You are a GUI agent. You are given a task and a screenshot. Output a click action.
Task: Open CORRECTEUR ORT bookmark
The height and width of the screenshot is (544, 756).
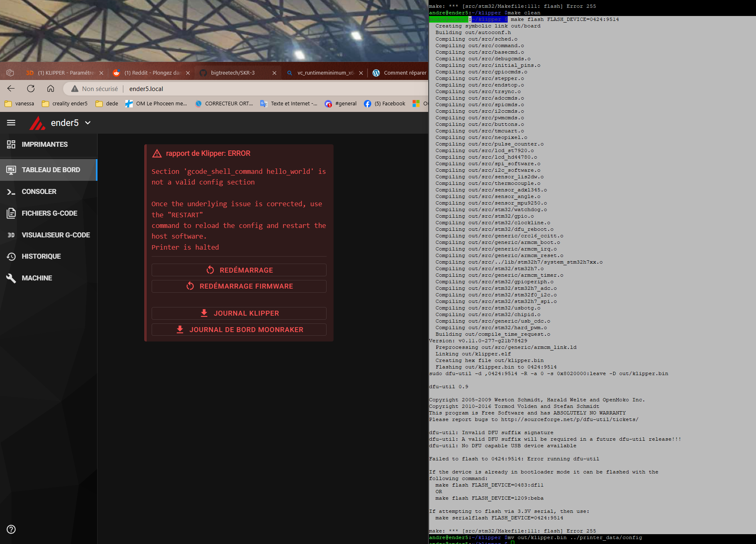click(x=224, y=104)
